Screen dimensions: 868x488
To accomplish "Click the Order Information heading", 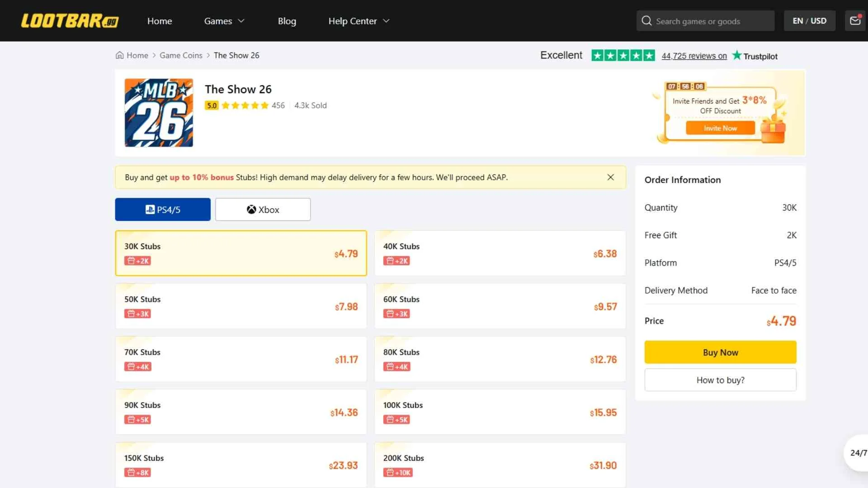I will (x=683, y=180).
